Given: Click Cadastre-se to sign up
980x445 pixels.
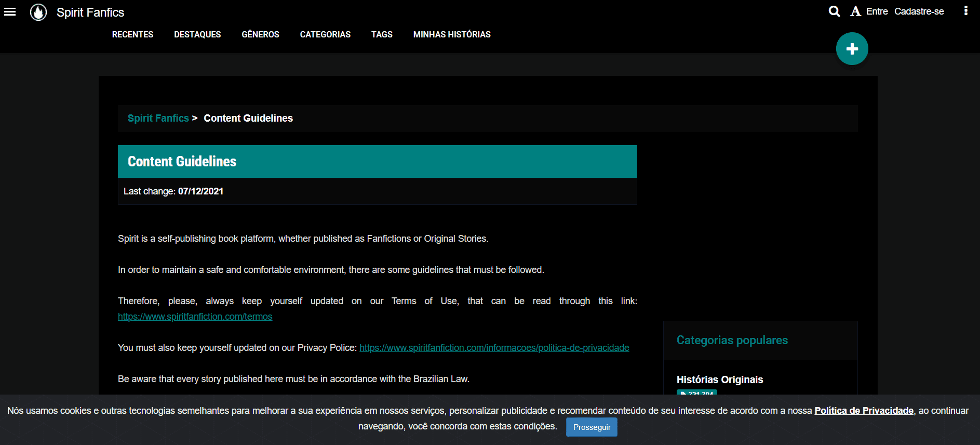Looking at the screenshot, I should click(919, 11).
